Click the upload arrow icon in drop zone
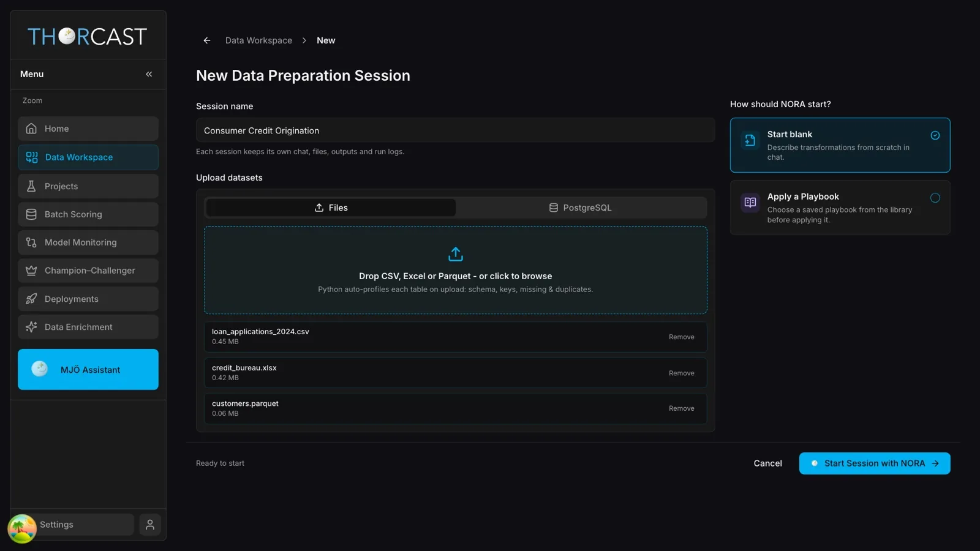Image resolution: width=980 pixels, height=551 pixels. coord(456,254)
